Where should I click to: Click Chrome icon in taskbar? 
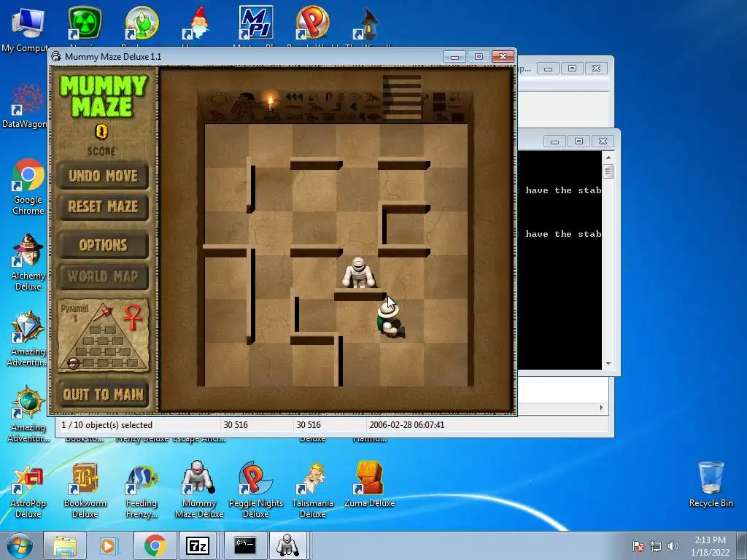[155, 545]
